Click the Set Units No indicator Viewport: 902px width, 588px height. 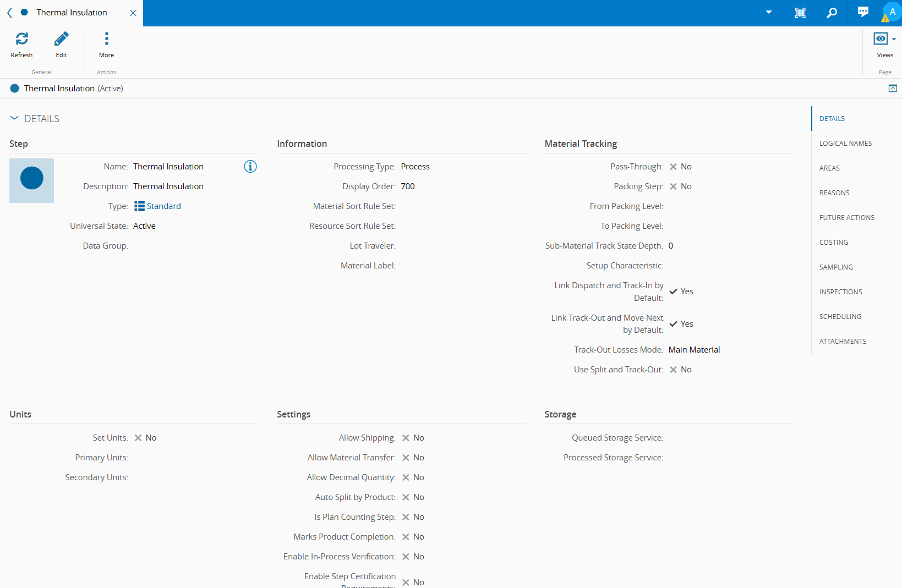click(145, 438)
